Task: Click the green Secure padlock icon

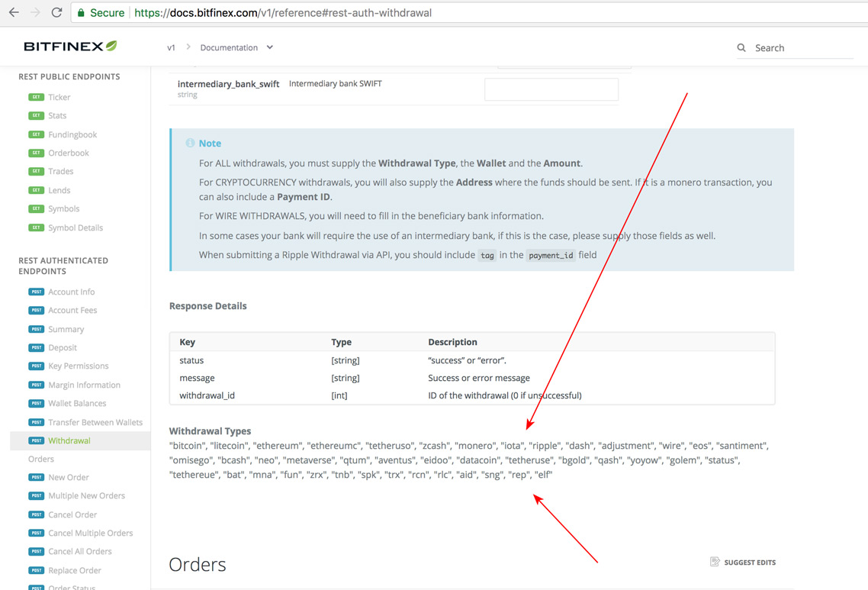Action: (82, 13)
